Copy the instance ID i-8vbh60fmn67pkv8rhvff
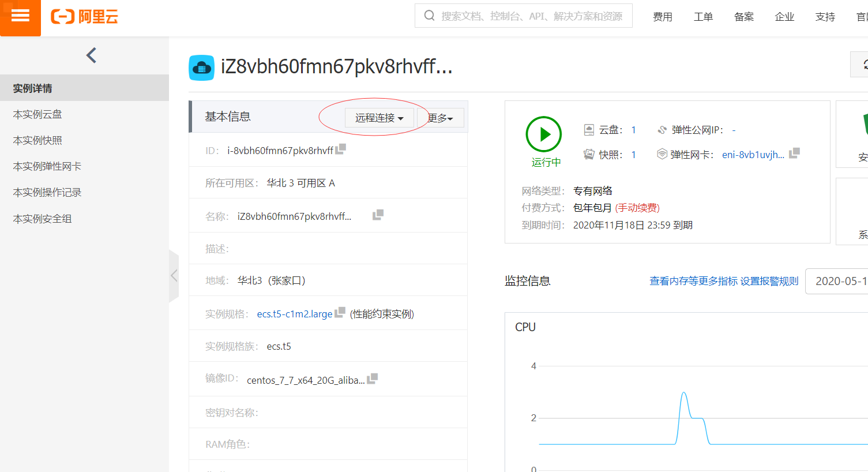The image size is (868, 472). (341, 149)
